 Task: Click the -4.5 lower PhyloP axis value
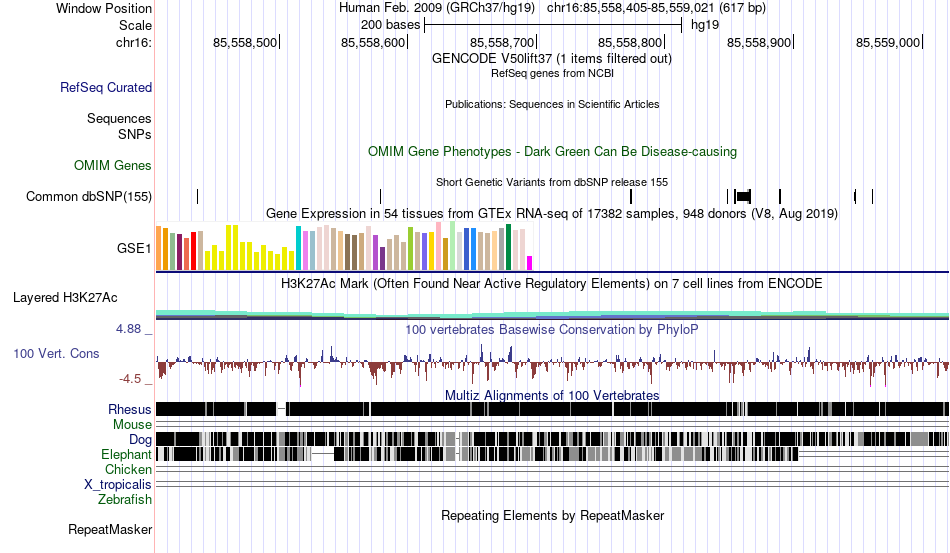coord(130,379)
